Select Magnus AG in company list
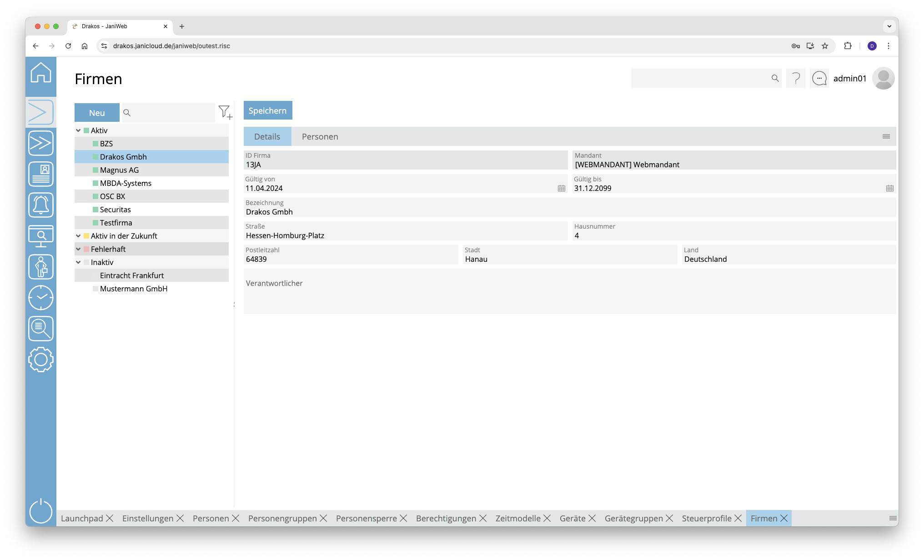This screenshot has width=924, height=560. pos(119,170)
